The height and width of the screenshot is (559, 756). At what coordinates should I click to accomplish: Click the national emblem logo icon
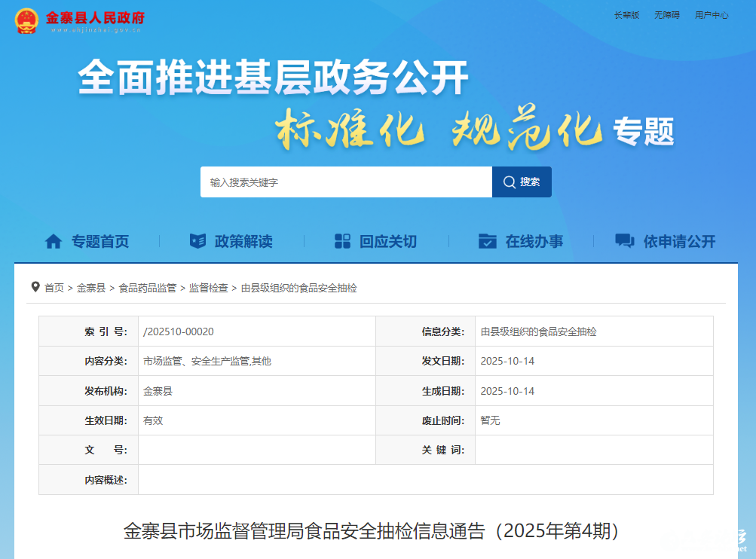pyautogui.click(x=27, y=20)
